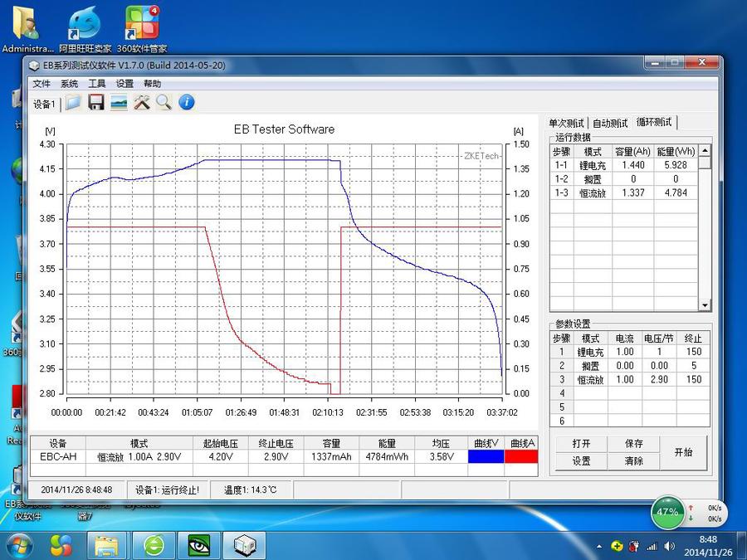The width and height of the screenshot is (747, 560).
Task: Click empty step 4 row in parameters
Action: [630, 393]
